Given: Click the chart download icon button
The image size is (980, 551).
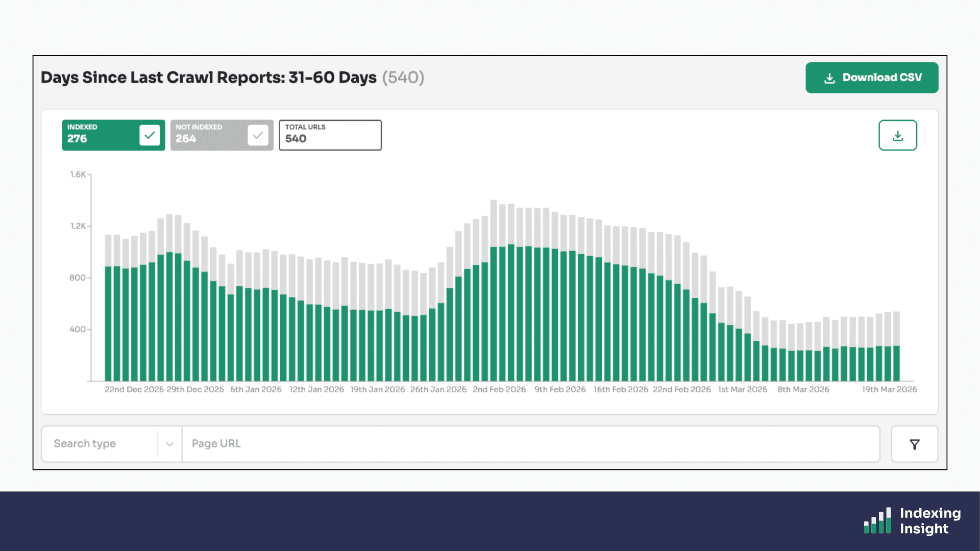Looking at the screenshot, I should click(x=897, y=135).
